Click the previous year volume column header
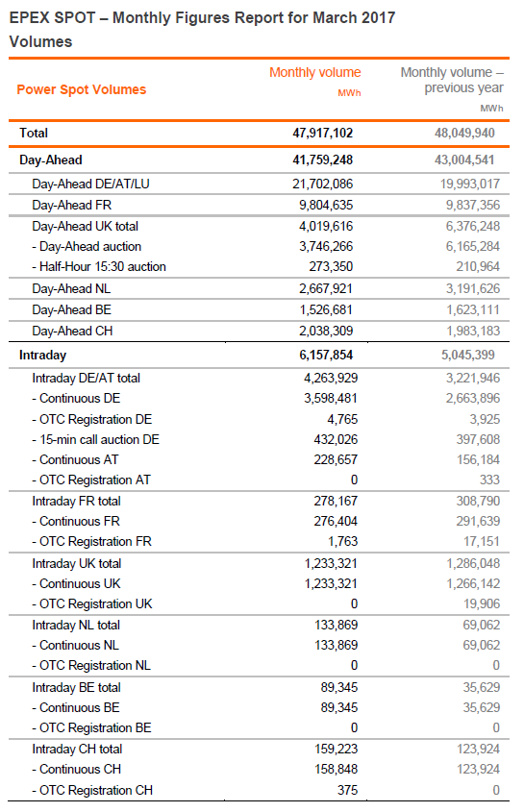The width and height of the screenshot is (524, 812). point(452,81)
